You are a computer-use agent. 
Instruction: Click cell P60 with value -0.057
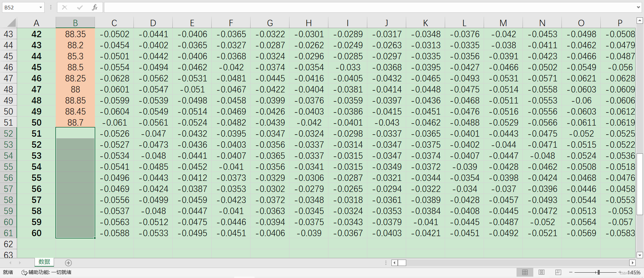[618, 222]
